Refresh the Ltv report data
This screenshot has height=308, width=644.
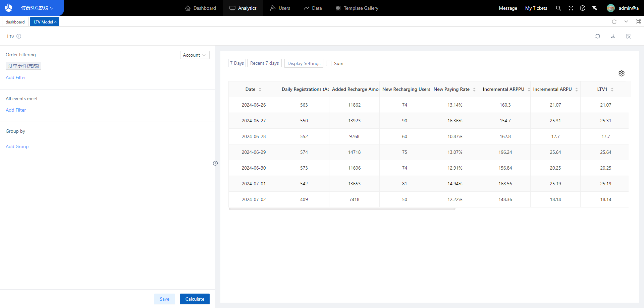pos(597,36)
